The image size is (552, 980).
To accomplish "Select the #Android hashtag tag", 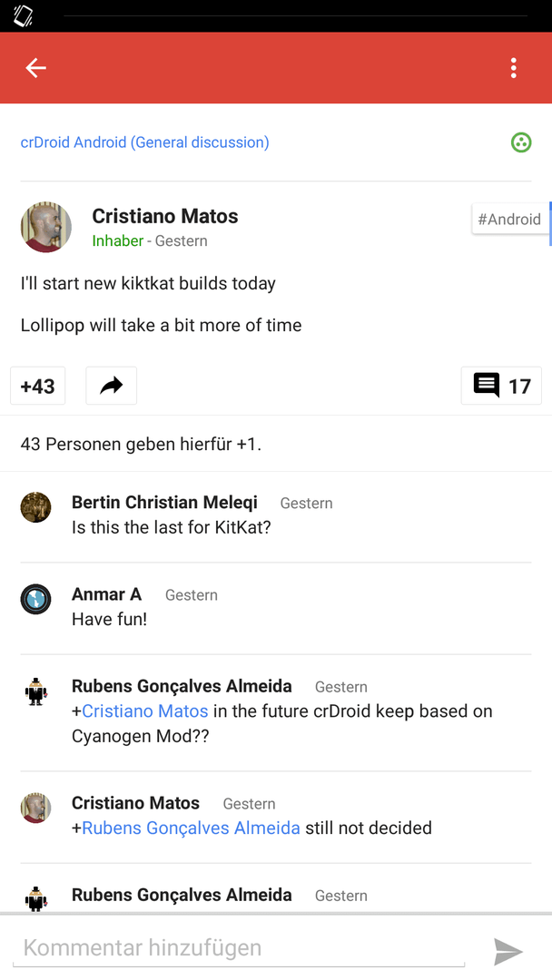I will [509, 220].
